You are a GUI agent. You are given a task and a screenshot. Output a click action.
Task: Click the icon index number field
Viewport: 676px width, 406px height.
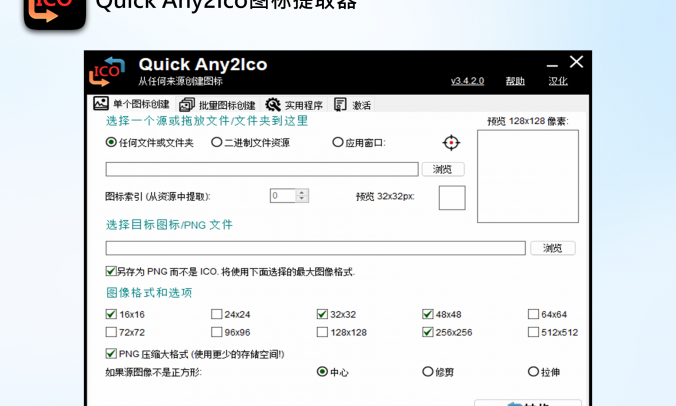click(x=283, y=196)
